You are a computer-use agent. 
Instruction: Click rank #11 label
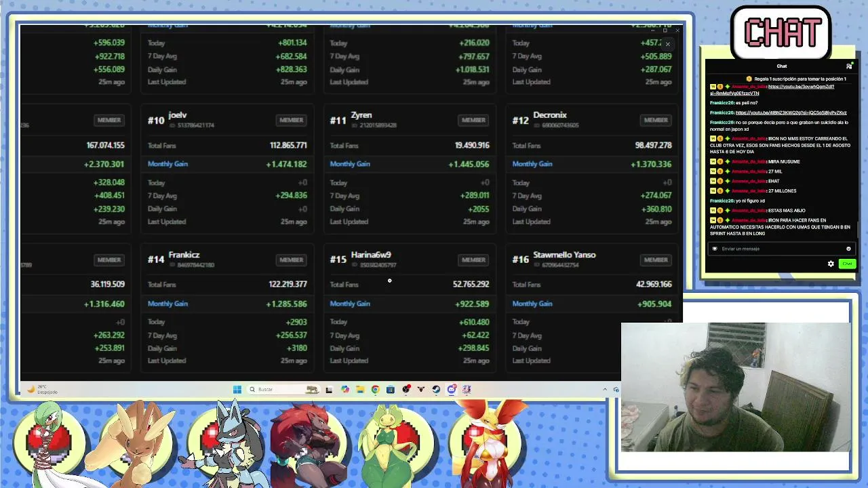(x=338, y=121)
